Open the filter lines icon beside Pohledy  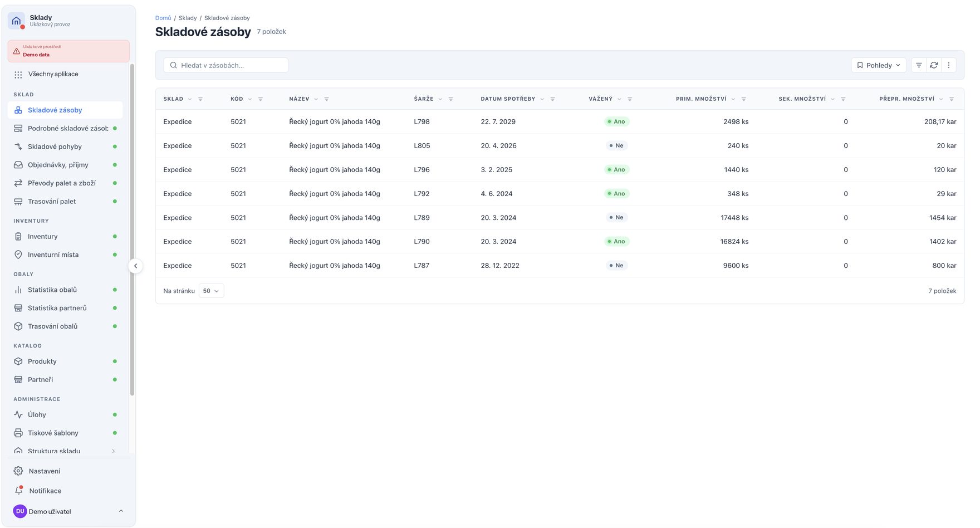tap(919, 65)
